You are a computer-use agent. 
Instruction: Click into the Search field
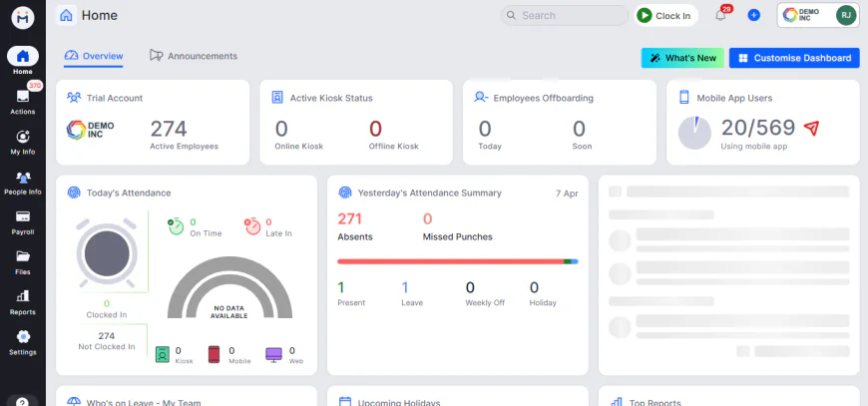[x=569, y=15]
